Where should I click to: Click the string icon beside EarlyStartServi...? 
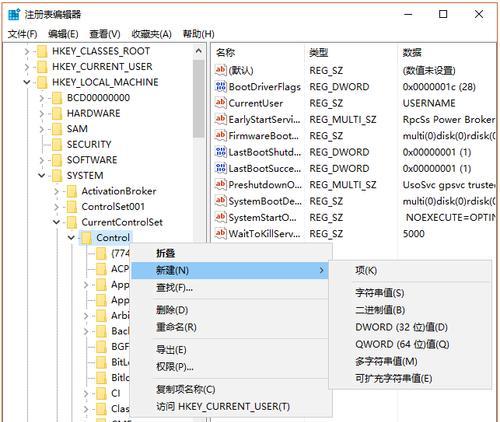221,119
